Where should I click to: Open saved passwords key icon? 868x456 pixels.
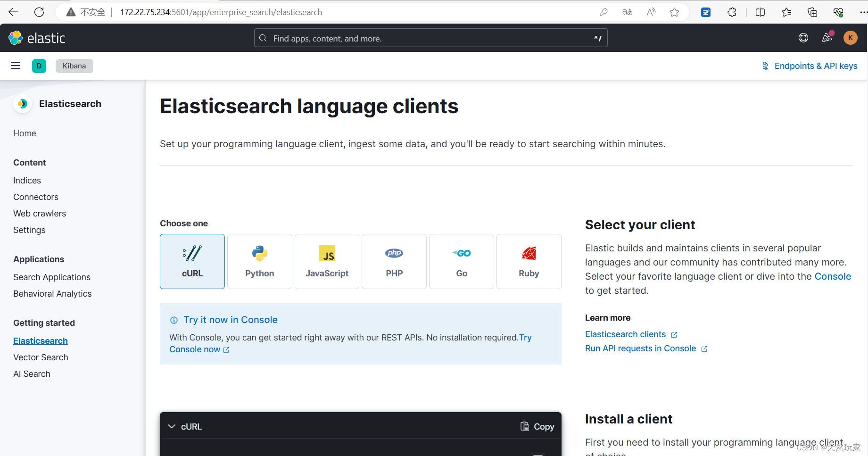point(603,12)
